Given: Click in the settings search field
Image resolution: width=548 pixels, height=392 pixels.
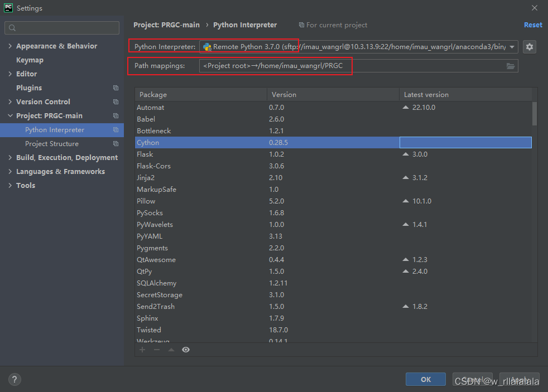Looking at the screenshot, I should click(x=62, y=28).
